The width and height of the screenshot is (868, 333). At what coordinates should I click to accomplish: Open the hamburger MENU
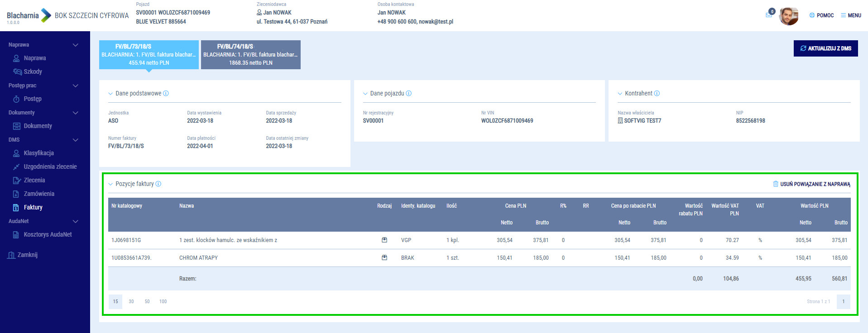click(851, 15)
